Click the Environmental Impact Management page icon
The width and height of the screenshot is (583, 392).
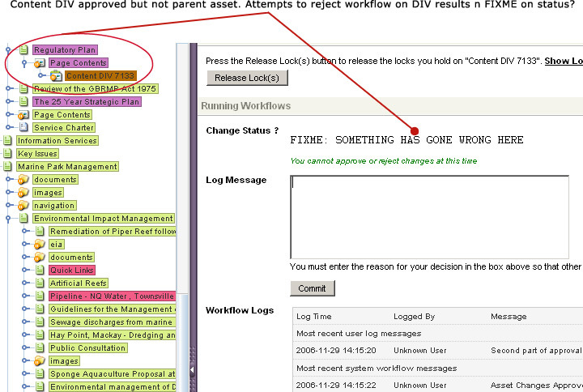click(23, 219)
